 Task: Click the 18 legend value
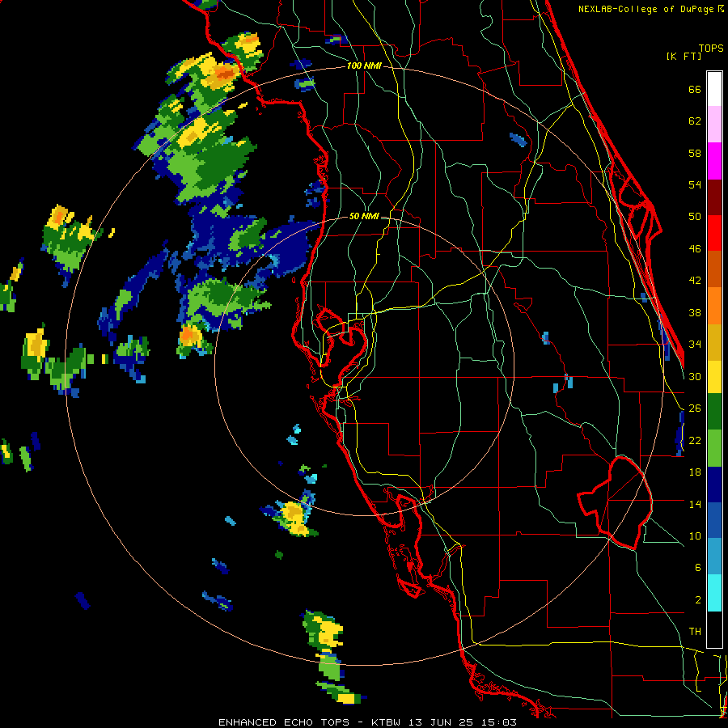pos(695,472)
